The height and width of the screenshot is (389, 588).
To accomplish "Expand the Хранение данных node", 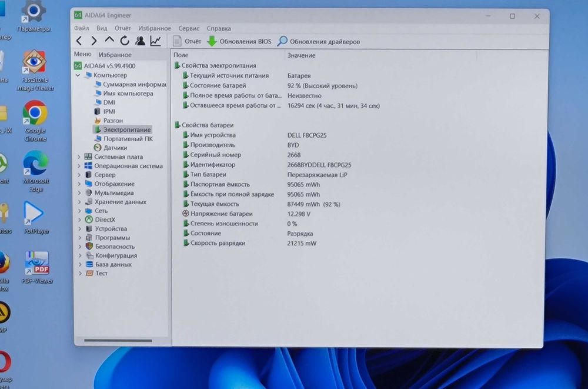I will (x=79, y=202).
